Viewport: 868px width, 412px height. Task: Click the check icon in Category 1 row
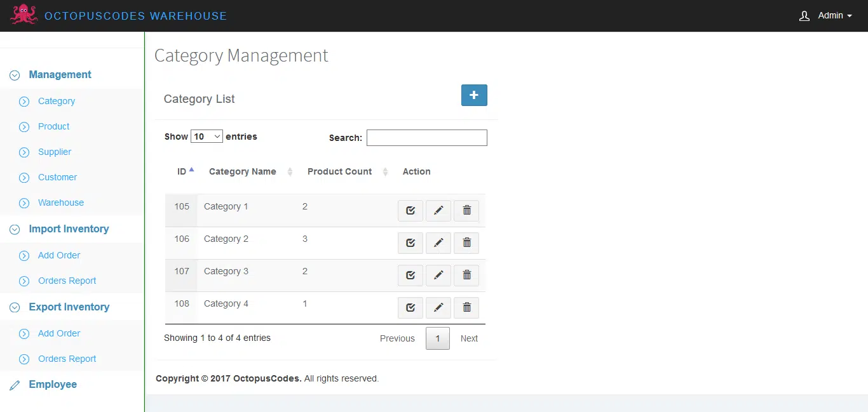(x=410, y=211)
